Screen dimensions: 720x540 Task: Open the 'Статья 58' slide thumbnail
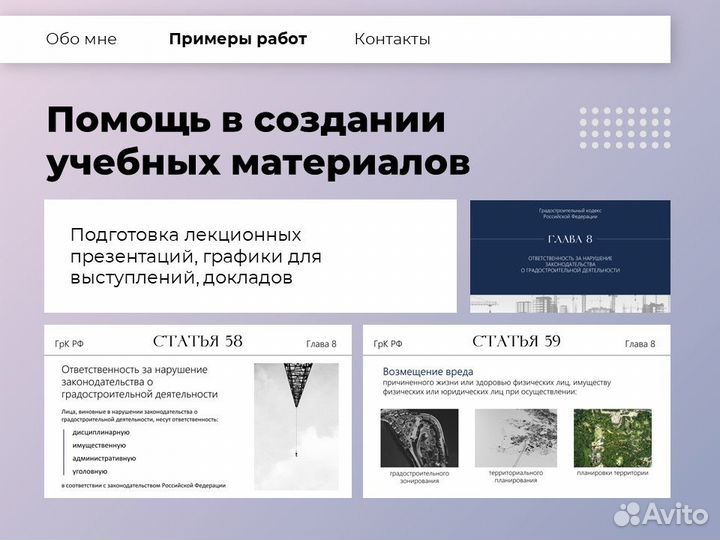pos(198,411)
